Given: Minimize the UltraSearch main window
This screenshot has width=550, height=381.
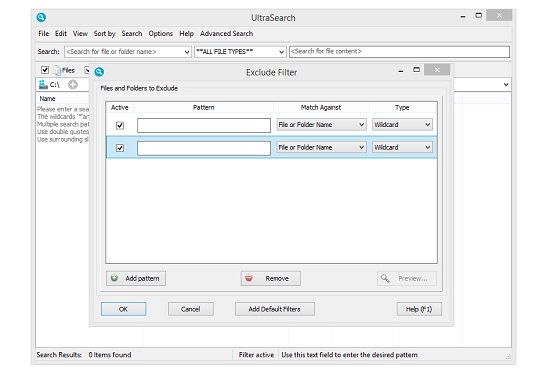Looking at the screenshot, I should tap(463, 16).
